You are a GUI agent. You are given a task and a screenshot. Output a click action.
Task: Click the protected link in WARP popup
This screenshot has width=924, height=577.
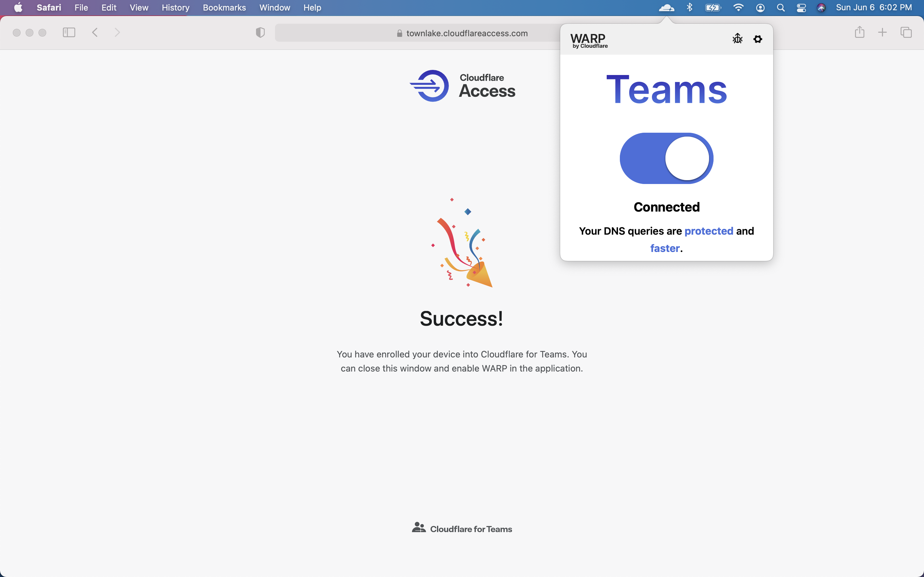tap(709, 231)
